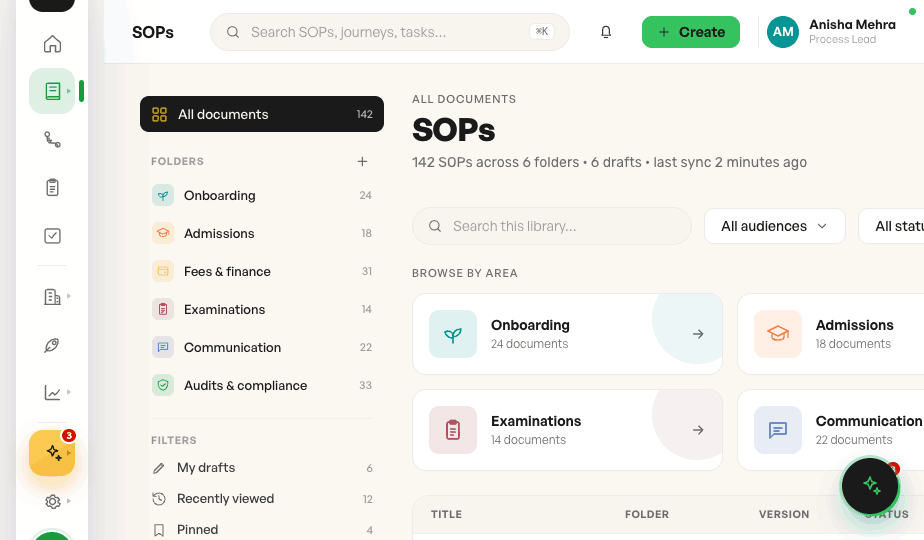Open the Fees & finance folder

click(262, 271)
